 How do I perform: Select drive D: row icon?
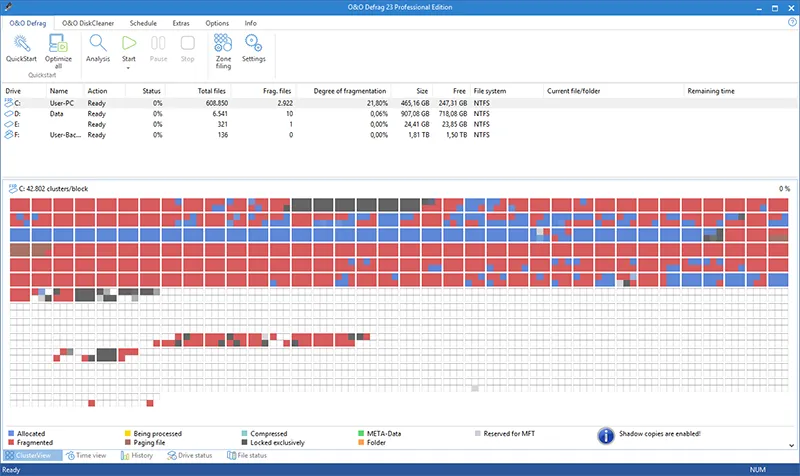tap(9, 114)
